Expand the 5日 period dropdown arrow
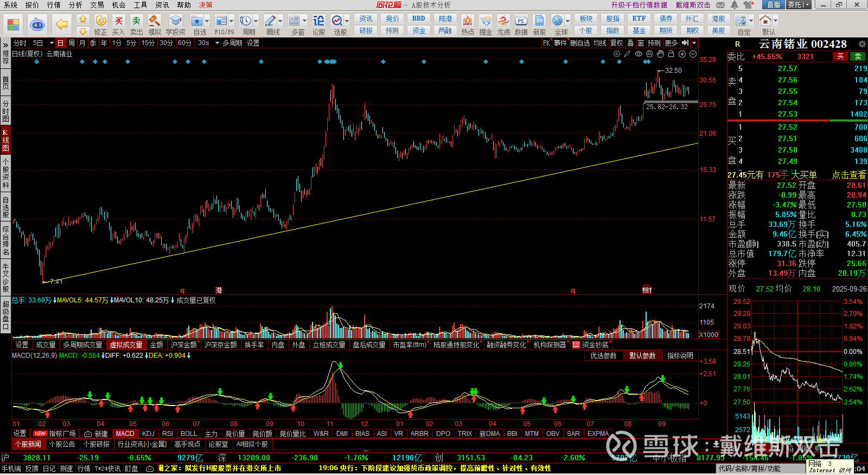The width and height of the screenshot is (868, 475). tap(52, 43)
